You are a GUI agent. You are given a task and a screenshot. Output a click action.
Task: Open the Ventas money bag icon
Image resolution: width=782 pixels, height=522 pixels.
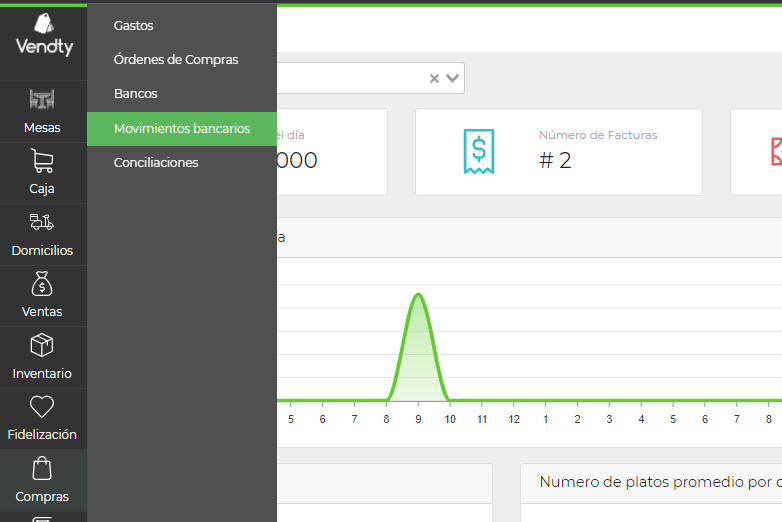[42, 284]
